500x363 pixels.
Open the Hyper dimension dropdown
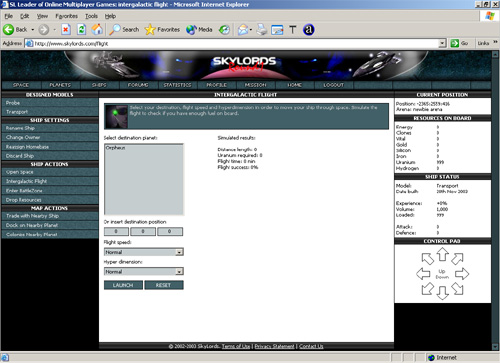[x=144, y=271]
